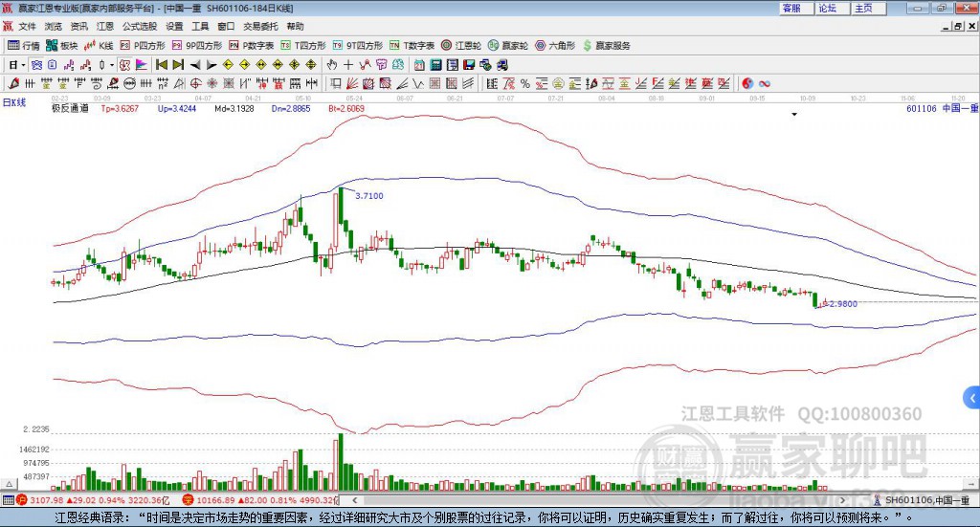Click the 深 index 10166.89 status entry
Screen dimensions: 980x527
click(x=261, y=500)
